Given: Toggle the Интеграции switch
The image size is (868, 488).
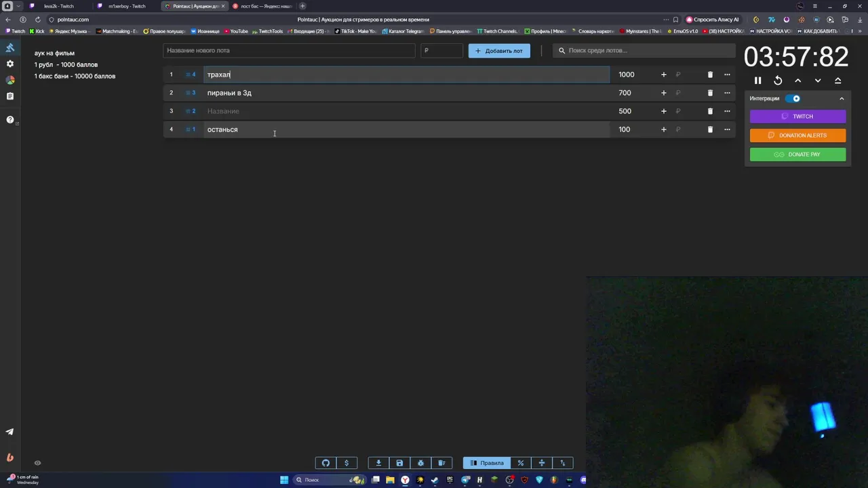Looking at the screenshot, I should [x=793, y=98].
